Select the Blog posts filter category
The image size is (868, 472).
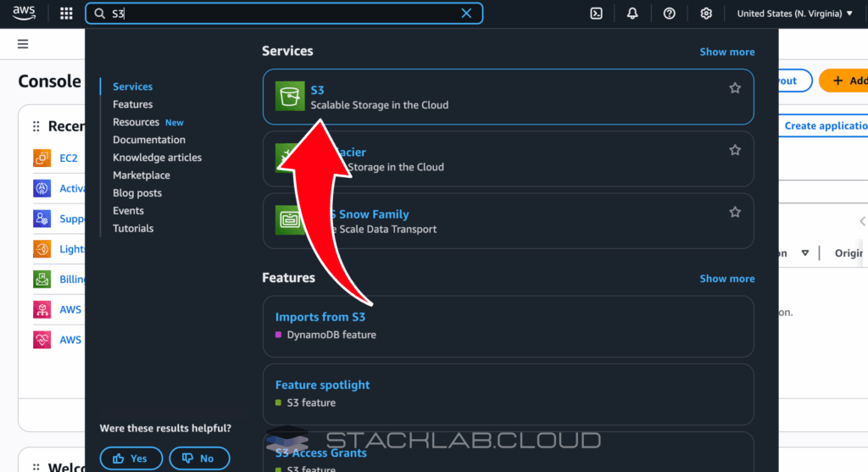pyautogui.click(x=137, y=192)
